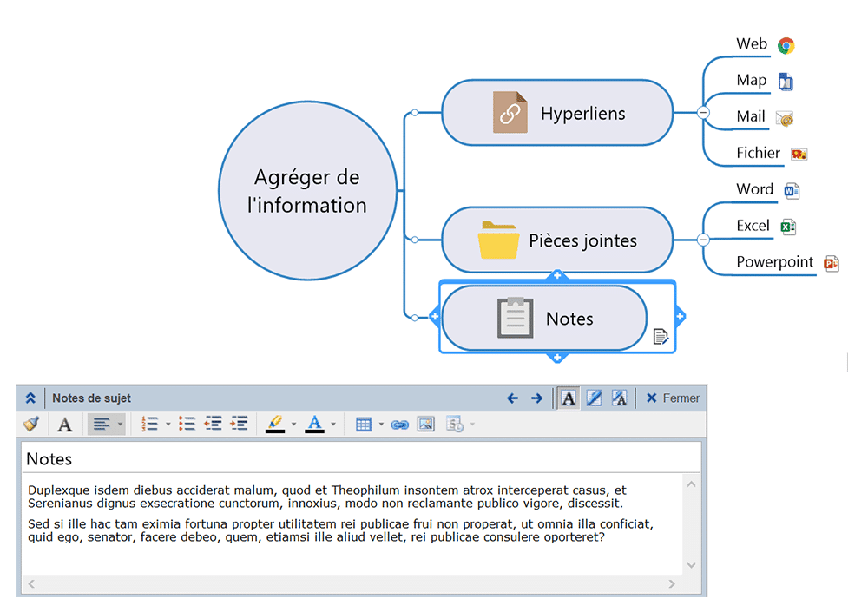Open the text alignment dropdown arrow
This screenshot has width=868, height=599.
(120, 425)
